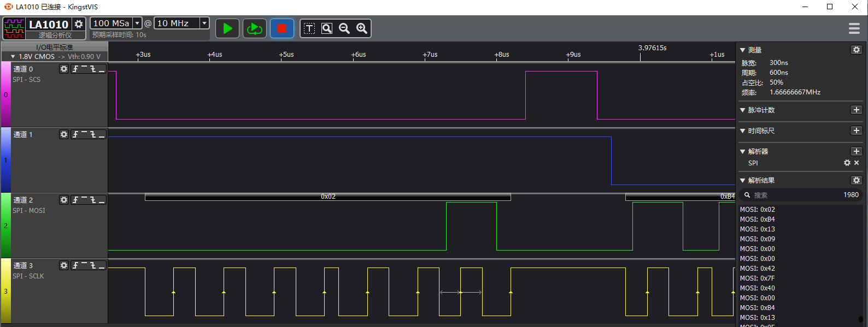The image size is (868, 327).
Task: Click the SPI analyzer entry name
Action: tap(753, 163)
